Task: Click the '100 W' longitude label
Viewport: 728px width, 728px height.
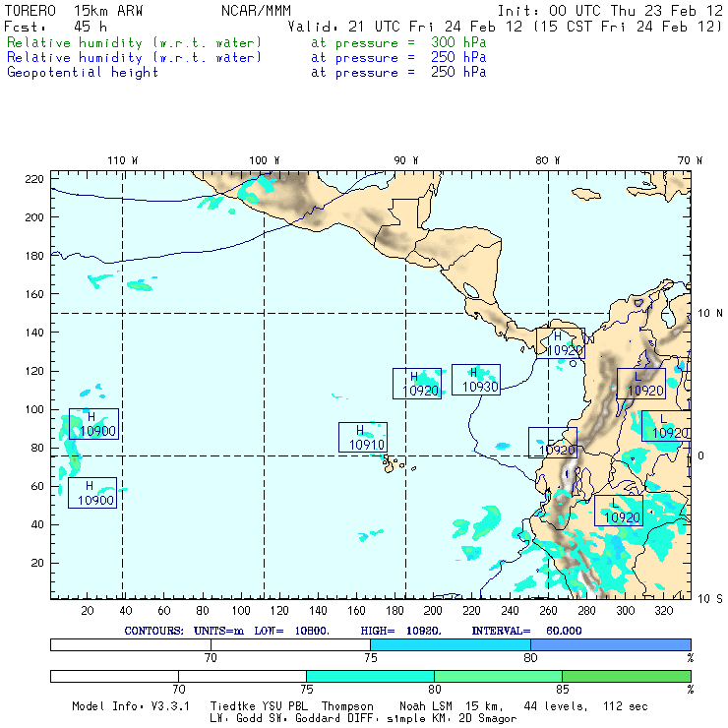Action: point(265,160)
